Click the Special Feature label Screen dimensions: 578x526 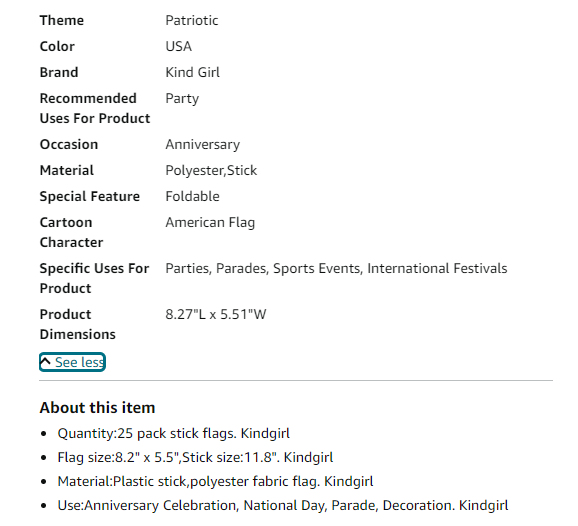click(x=90, y=196)
